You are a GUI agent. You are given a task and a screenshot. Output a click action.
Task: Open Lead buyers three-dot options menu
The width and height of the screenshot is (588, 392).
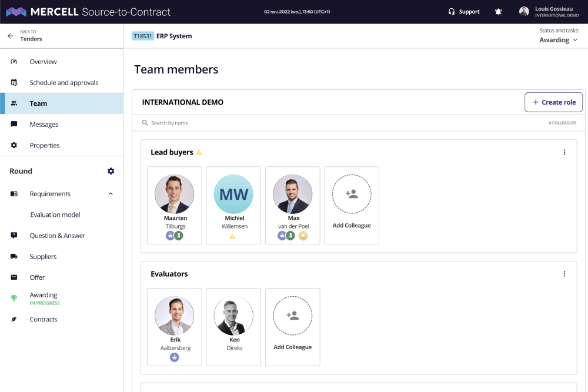pyautogui.click(x=564, y=152)
